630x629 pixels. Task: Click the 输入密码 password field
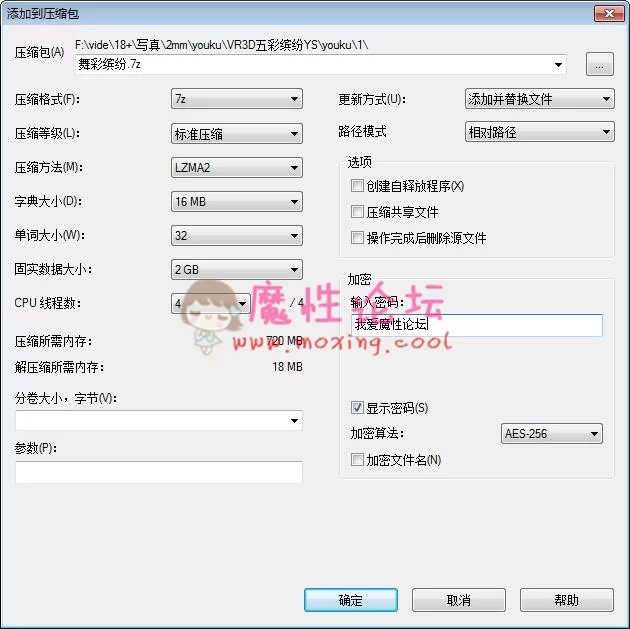click(477, 325)
